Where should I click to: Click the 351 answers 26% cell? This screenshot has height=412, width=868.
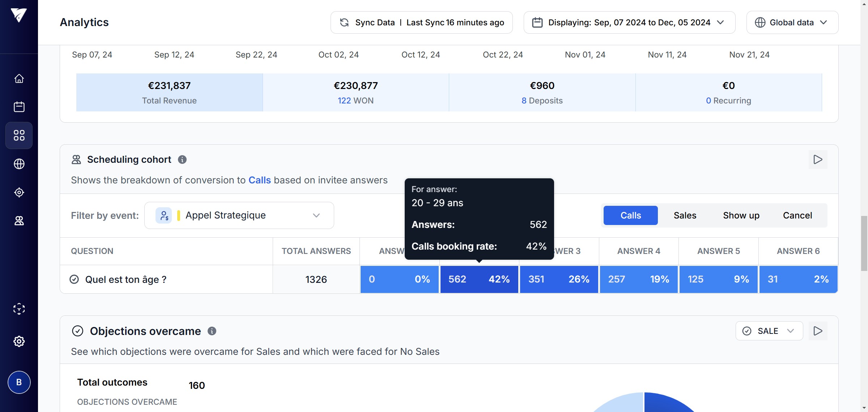point(559,279)
